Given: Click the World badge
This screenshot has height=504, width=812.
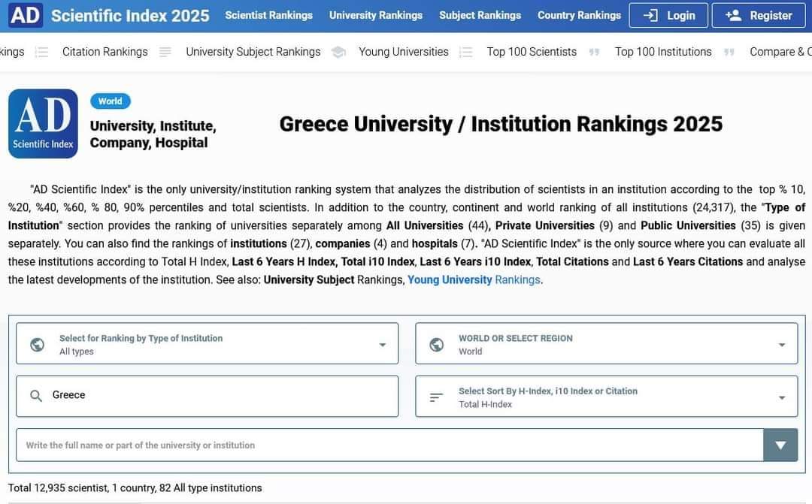Looking at the screenshot, I should click(111, 101).
